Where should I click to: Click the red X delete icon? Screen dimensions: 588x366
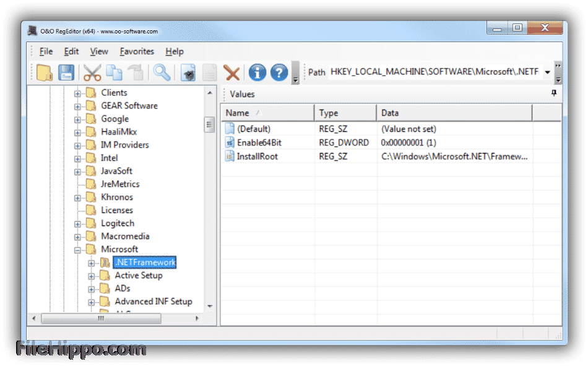(x=232, y=73)
